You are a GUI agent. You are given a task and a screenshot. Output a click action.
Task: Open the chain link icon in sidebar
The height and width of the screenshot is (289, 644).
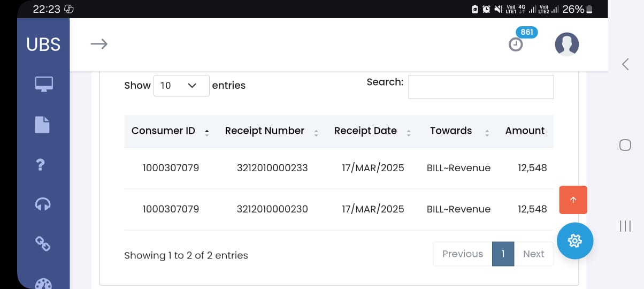(43, 244)
